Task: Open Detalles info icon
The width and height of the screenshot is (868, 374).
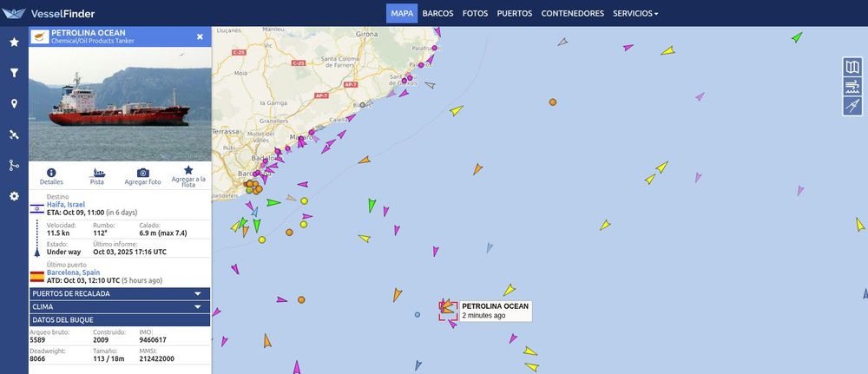Action: (51, 173)
